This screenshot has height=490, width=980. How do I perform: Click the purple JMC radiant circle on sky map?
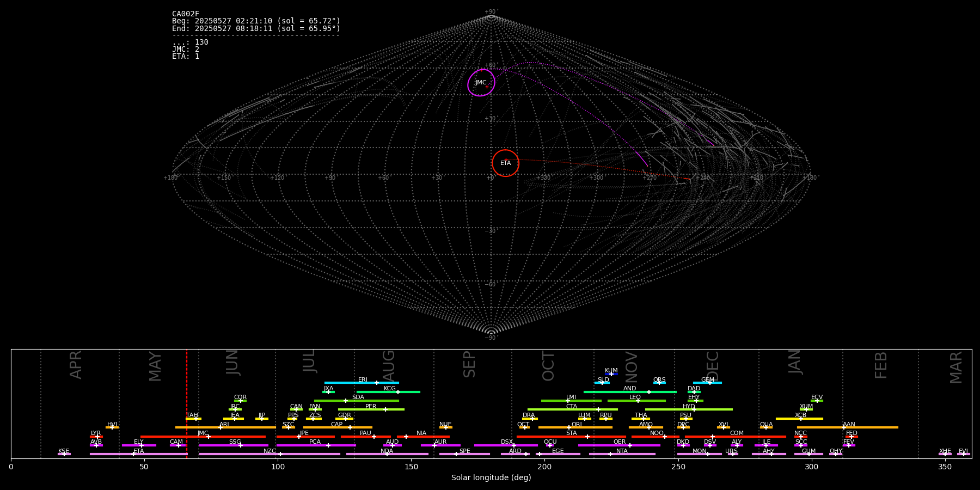481,83
